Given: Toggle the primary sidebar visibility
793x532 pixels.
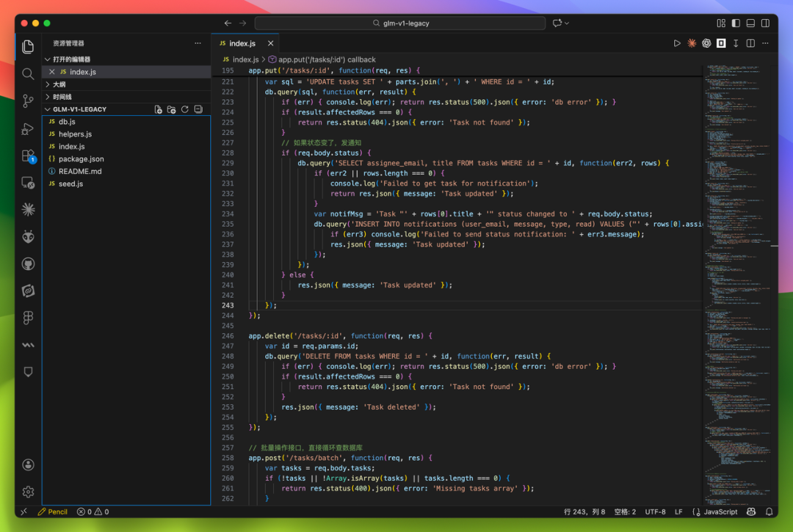Looking at the screenshot, I should (736, 23).
